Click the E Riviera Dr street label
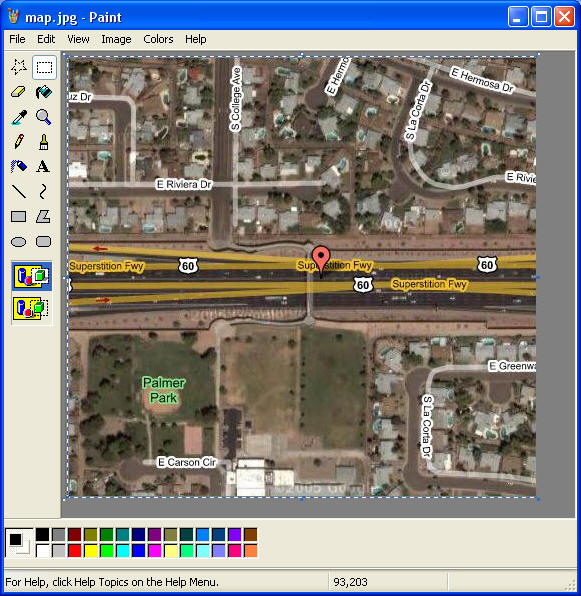This screenshot has height=596, width=581. pyautogui.click(x=184, y=184)
